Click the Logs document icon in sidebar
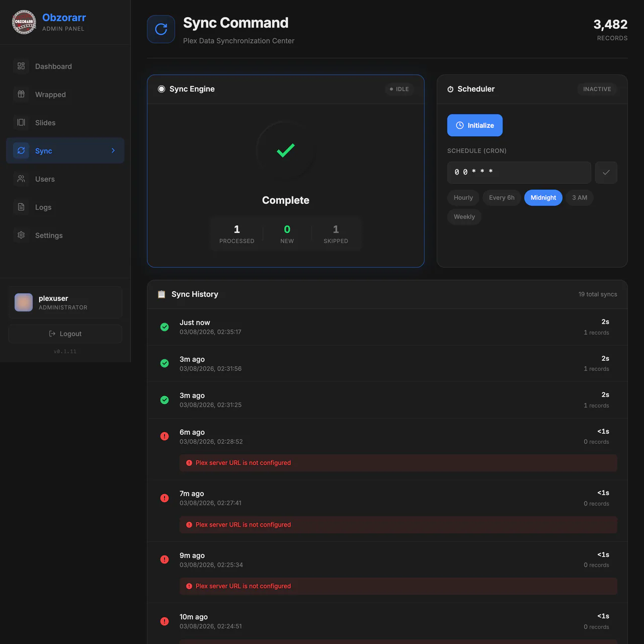The width and height of the screenshot is (644, 644). [x=21, y=207]
